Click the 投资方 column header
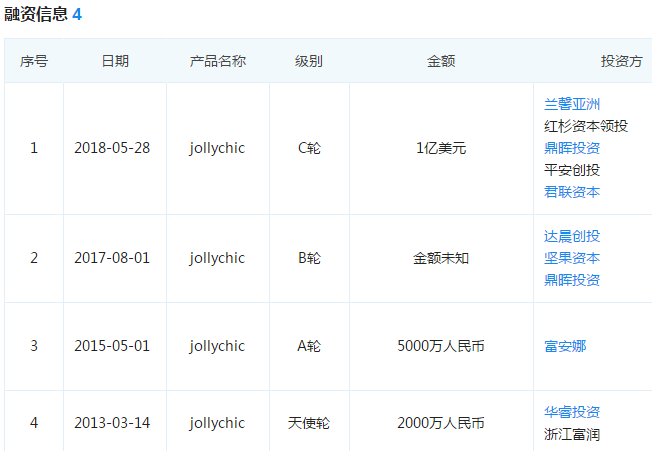This screenshot has height=451, width=652. [621, 61]
